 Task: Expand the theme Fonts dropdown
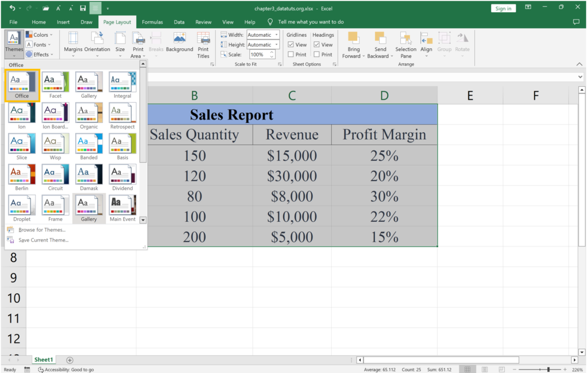coord(40,45)
